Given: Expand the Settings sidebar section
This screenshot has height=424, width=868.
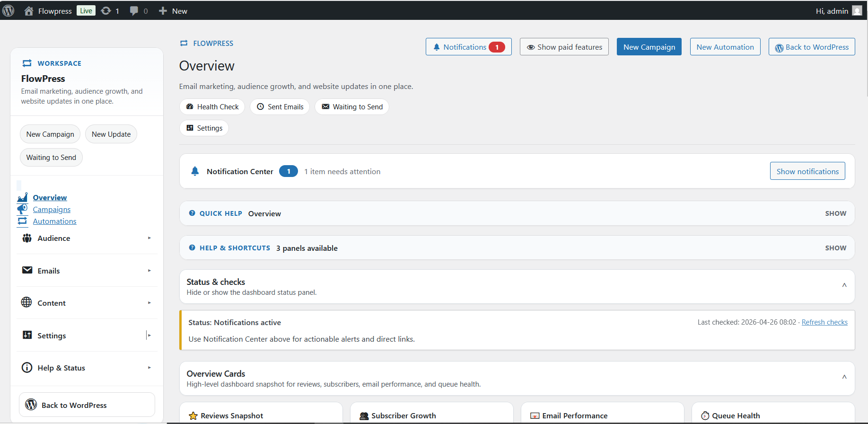Looking at the screenshot, I should pyautogui.click(x=87, y=336).
